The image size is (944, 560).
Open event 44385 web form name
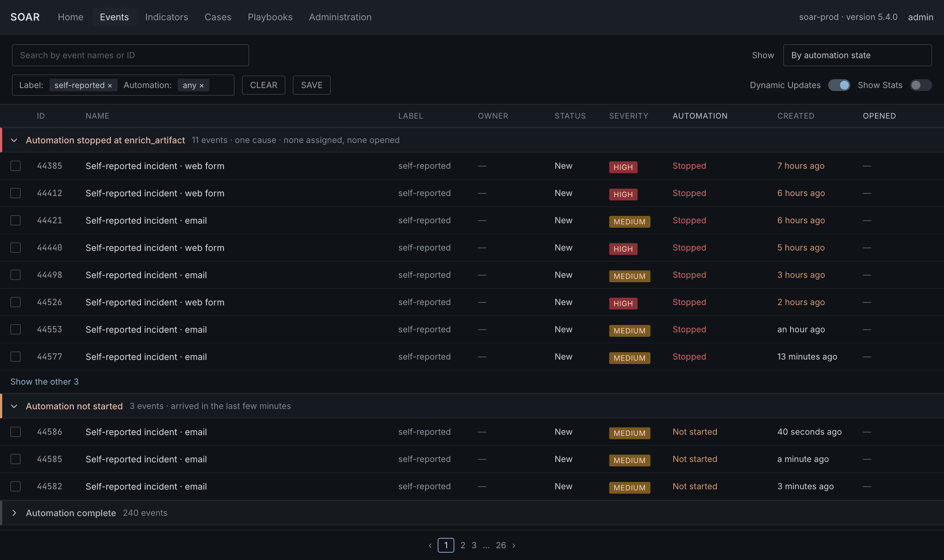(155, 166)
